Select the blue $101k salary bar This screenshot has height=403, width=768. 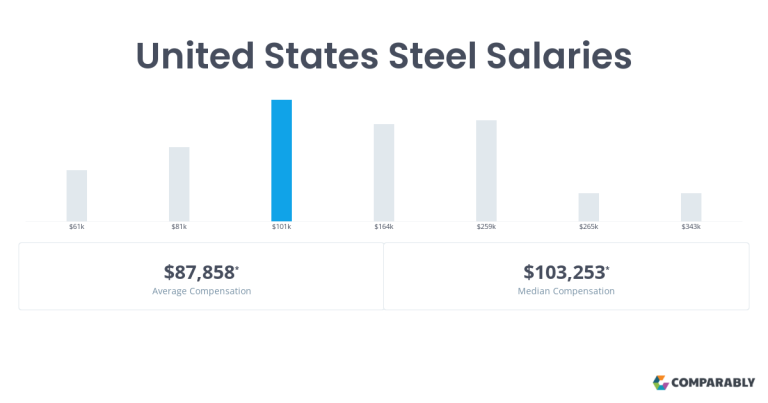tap(282, 161)
